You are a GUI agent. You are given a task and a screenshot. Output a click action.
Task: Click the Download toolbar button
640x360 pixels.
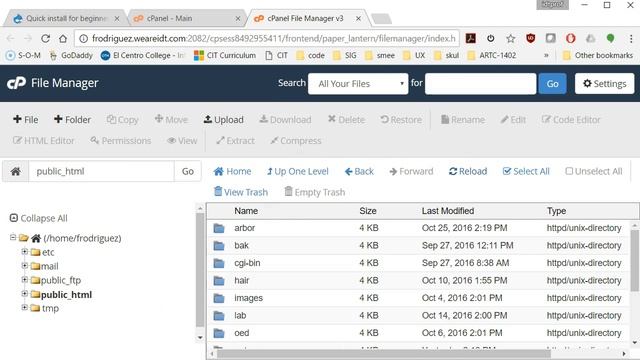click(285, 120)
